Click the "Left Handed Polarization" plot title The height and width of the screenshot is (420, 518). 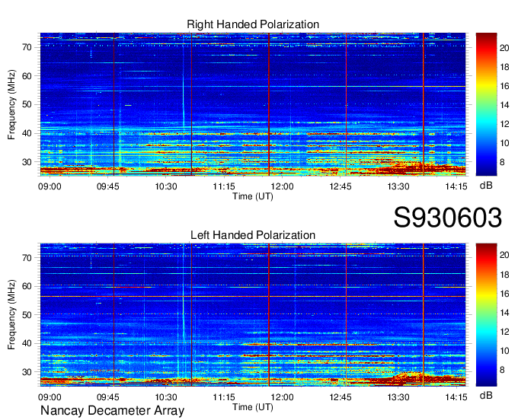[x=253, y=235]
